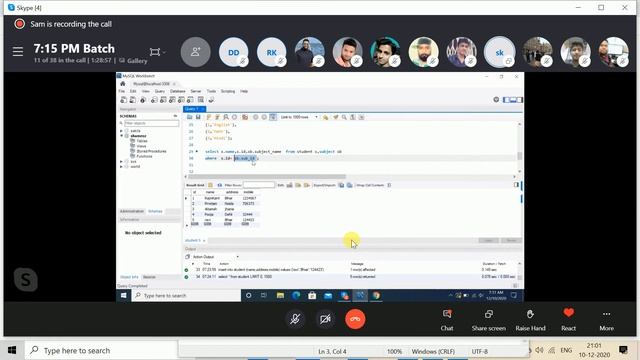
Task: Switch to the Schemas tab
Action: pyautogui.click(x=155, y=211)
